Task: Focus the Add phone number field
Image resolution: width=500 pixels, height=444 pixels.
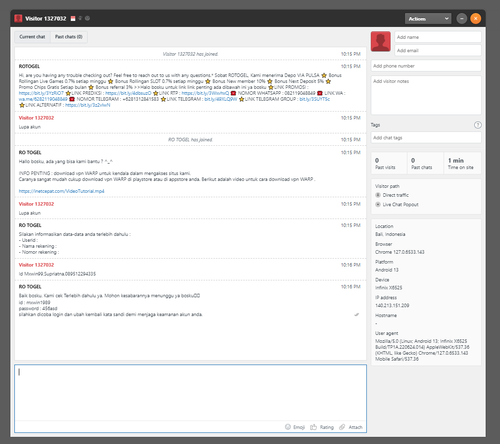Action: coord(426,66)
